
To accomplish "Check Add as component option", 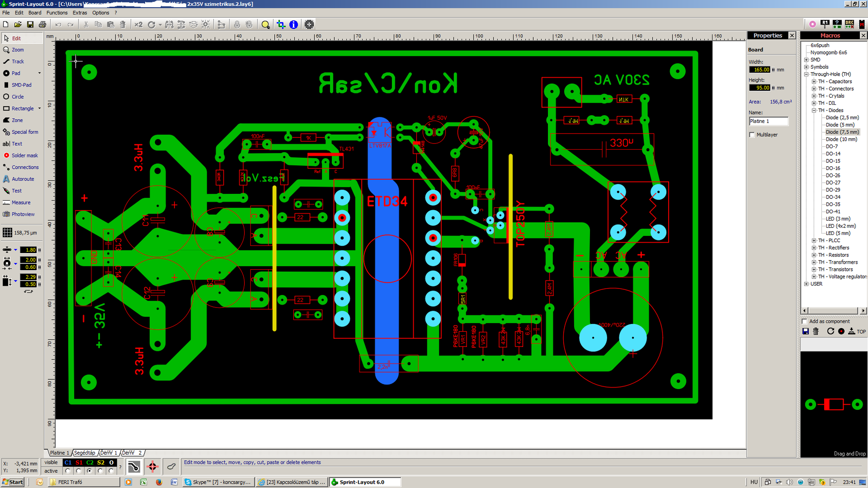I will [x=805, y=321].
